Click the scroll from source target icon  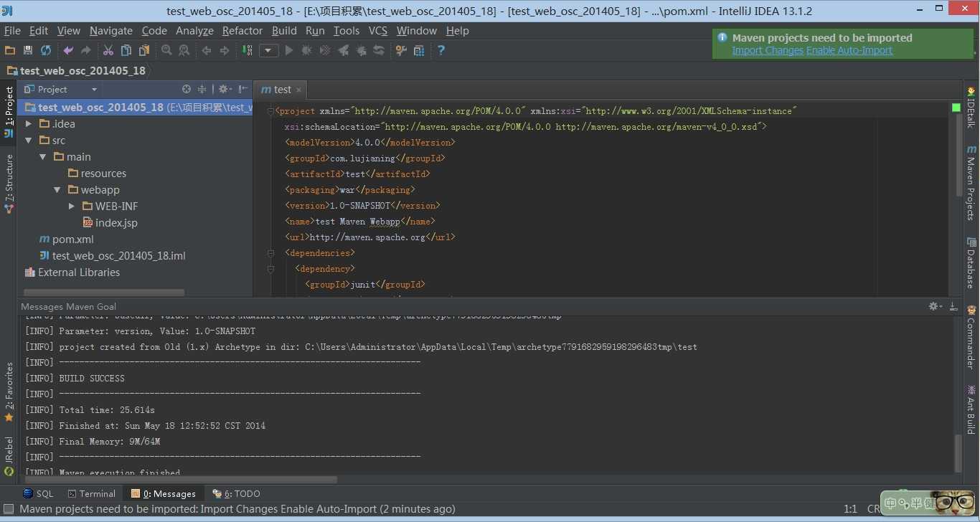click(187, 89)
